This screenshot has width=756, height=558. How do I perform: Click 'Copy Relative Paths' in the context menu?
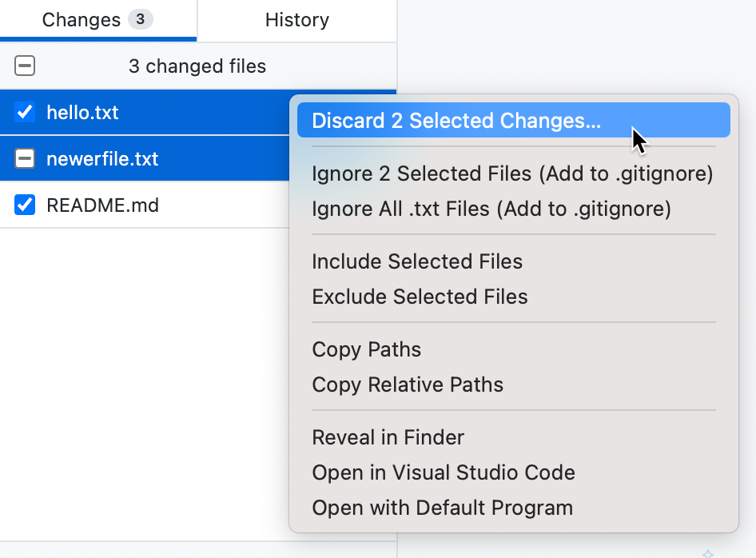[x=408, y=385]
